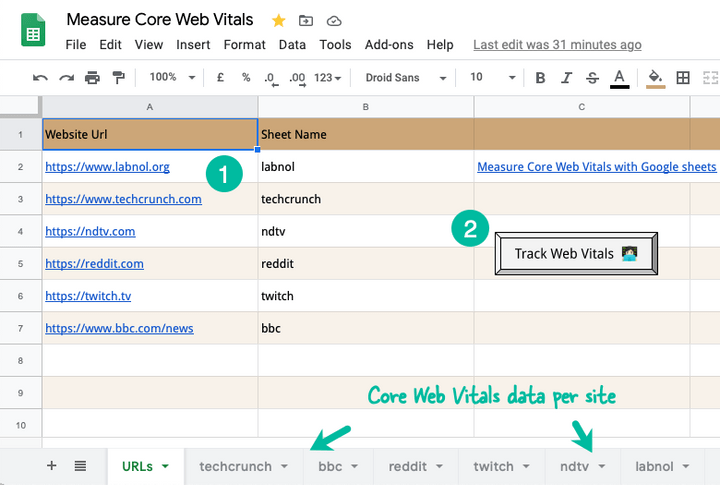Activate the paint format tool
The width and height of the screenshot is (720, 485).
(x=118, y=78)
